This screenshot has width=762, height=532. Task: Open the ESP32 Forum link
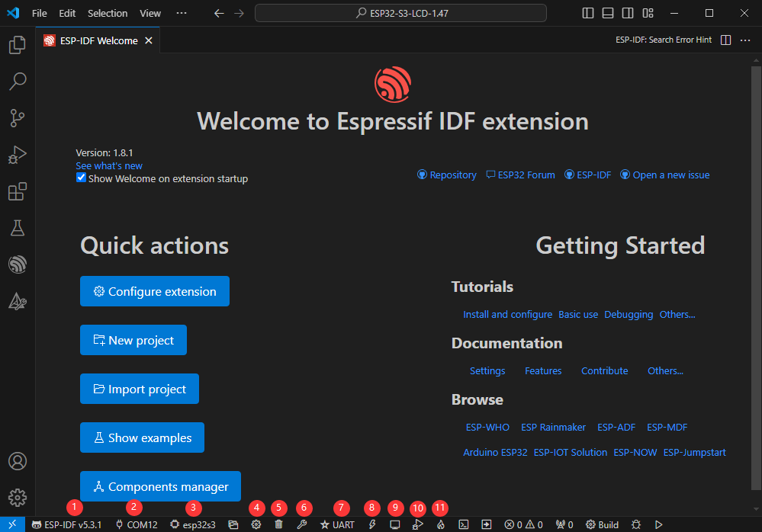tap(521, 175)
